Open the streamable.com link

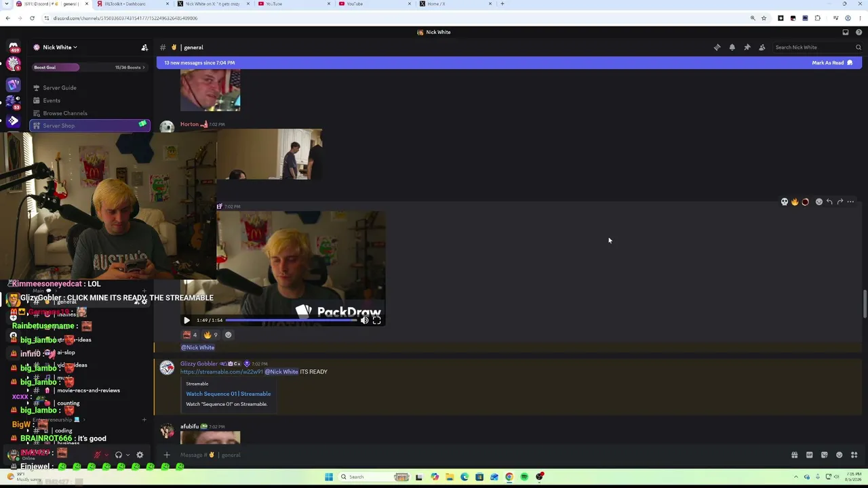click(x=221, y=372)
